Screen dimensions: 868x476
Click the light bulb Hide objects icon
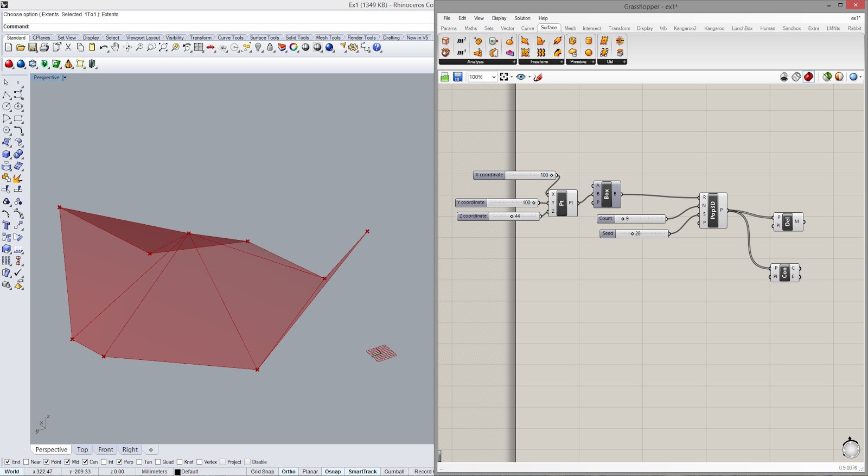pos(258,48)
